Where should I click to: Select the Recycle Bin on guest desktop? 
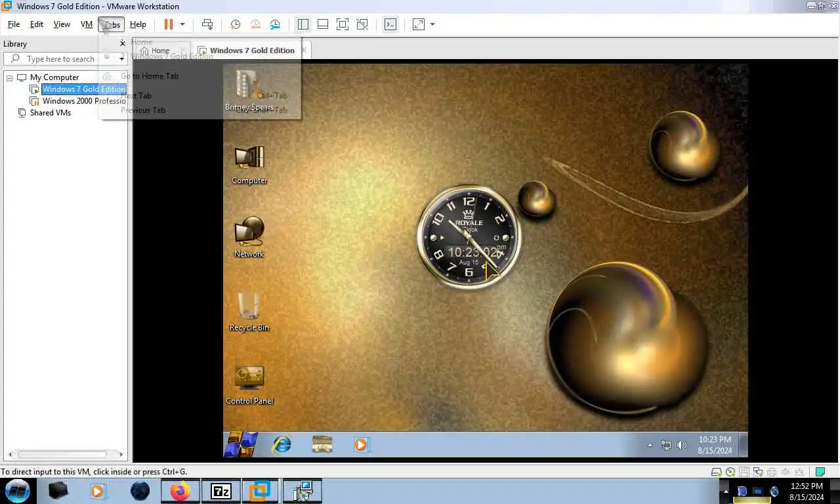pyautogui.click(x=249, y=311)
